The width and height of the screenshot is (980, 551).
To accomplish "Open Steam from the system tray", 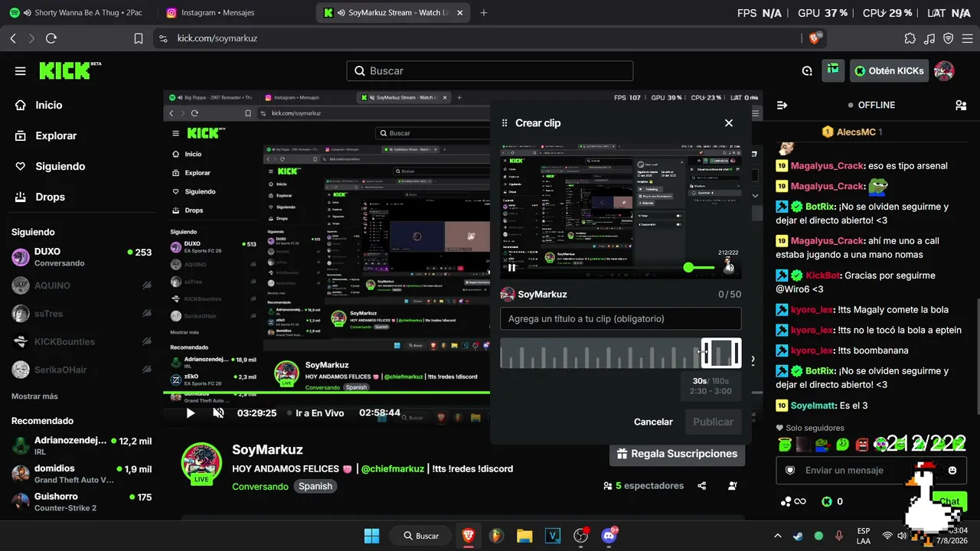I will pos(798,536).
